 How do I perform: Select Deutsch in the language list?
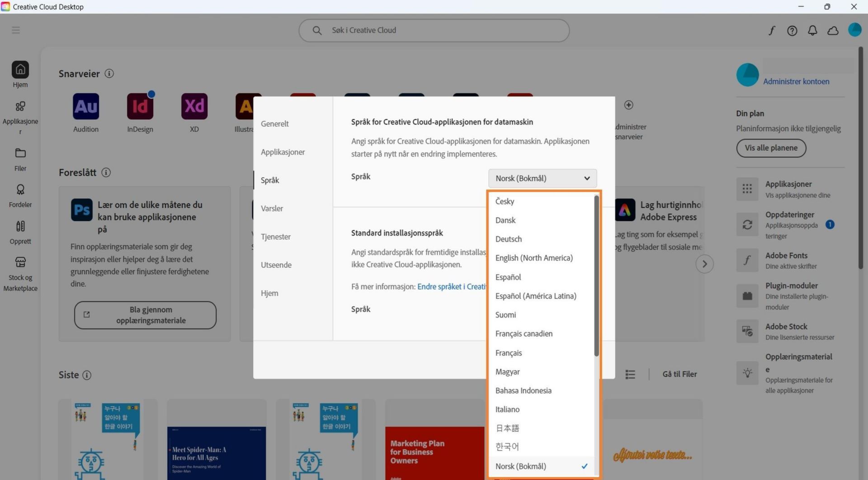(x=542, y=239)
